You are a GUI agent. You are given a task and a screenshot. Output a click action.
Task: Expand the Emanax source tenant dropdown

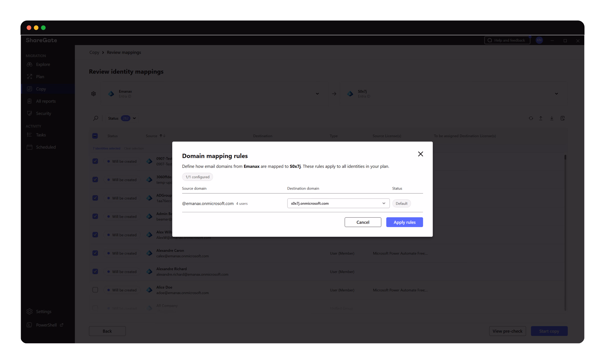coord(317,94)
